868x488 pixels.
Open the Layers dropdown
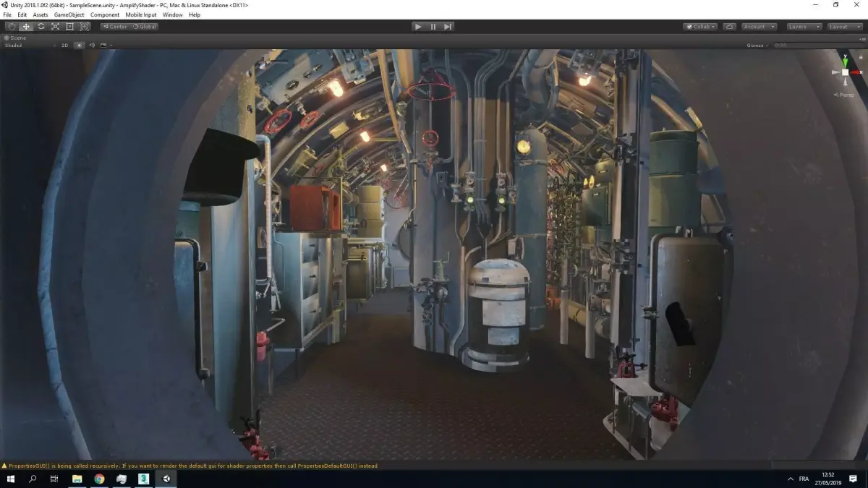[x=804, y=27]
